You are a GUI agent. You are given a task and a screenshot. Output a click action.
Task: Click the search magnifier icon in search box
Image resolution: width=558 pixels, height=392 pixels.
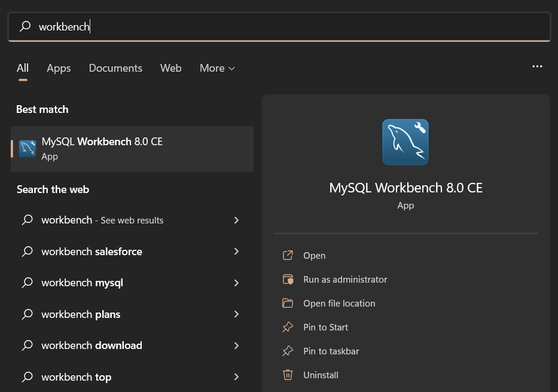point(25,26)
